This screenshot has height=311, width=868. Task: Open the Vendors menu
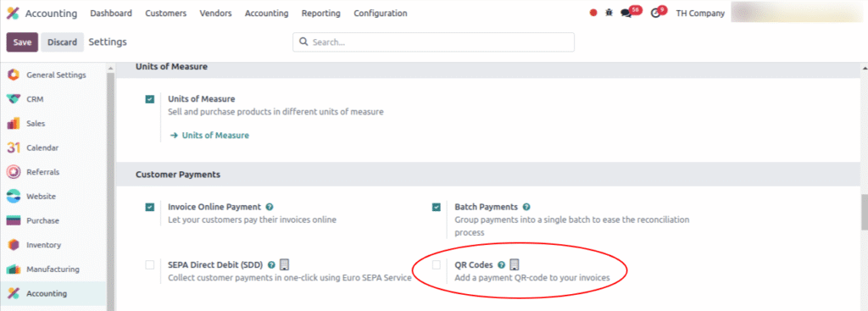(x=216, y=14)
